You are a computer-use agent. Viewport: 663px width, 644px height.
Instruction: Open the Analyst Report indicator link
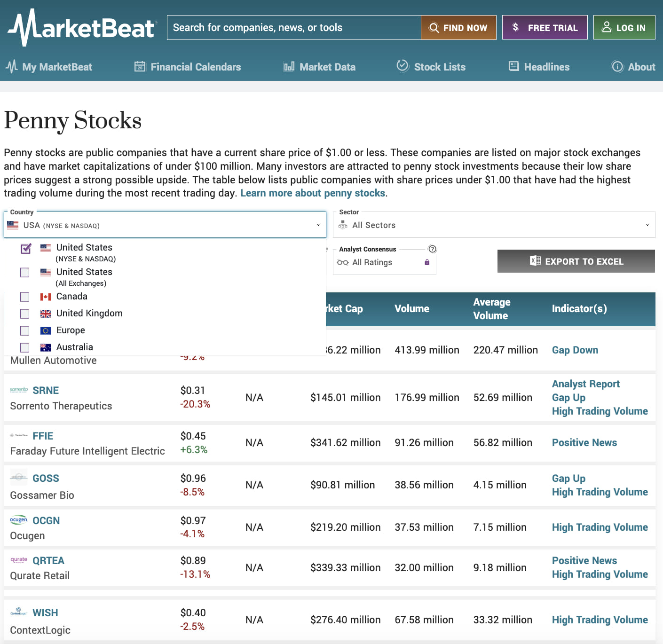pos(586,384)
